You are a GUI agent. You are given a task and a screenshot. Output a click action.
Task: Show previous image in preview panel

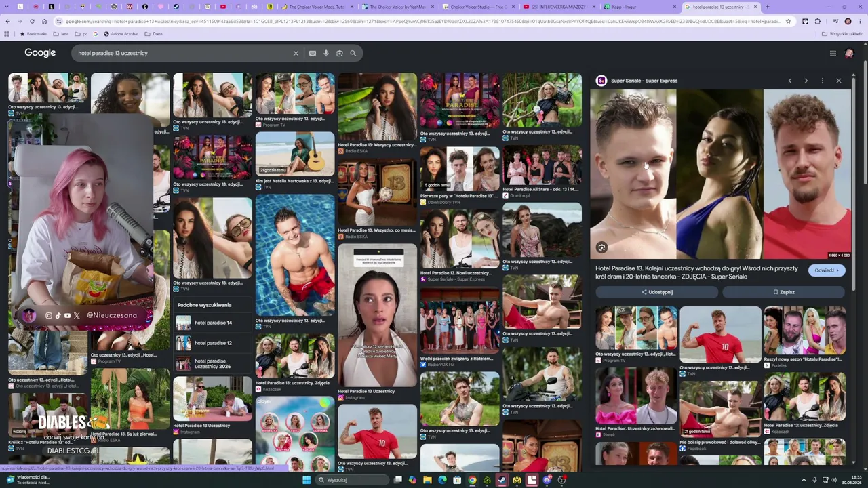[790, 81]
